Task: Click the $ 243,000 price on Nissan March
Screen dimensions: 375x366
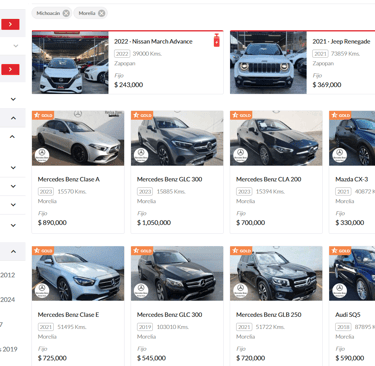Action: [x=129, y=85]
